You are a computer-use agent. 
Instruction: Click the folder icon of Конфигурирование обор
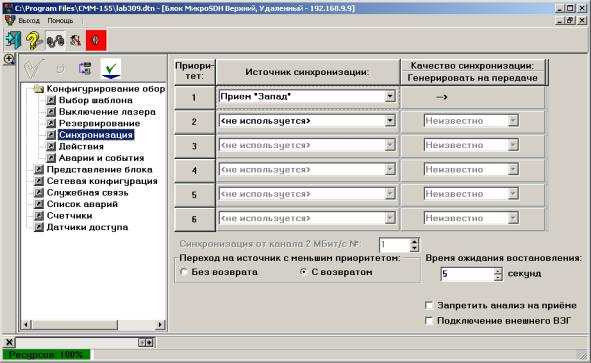tap(38, 89)
